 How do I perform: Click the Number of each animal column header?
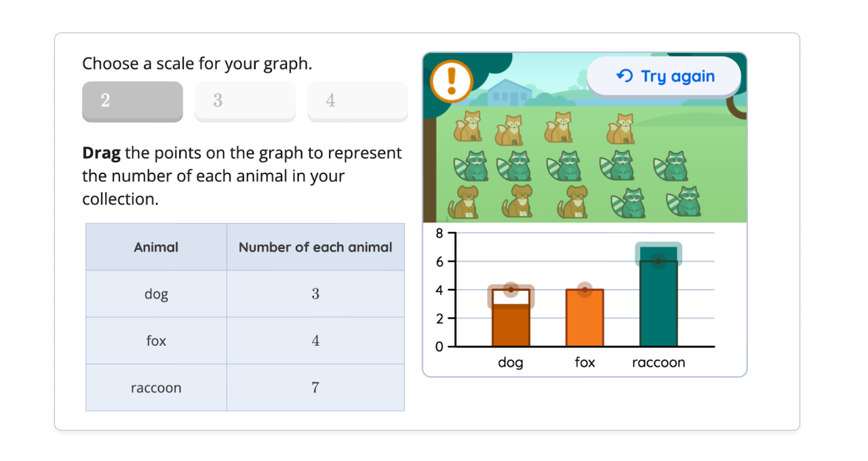315,247
